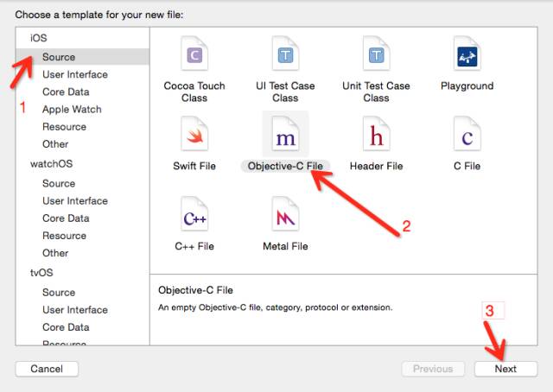Click the watchOS section header
Screen dimensions: 553x392
click(52, 163)
